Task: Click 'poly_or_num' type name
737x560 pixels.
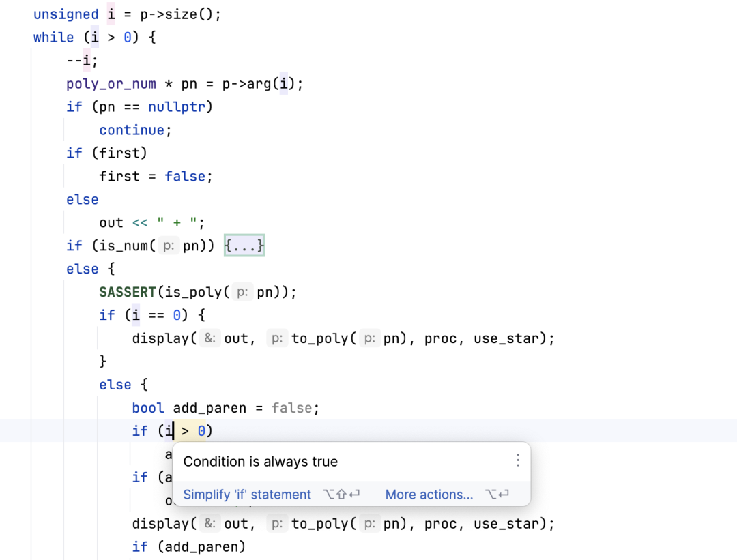Action: click(111, 84)
